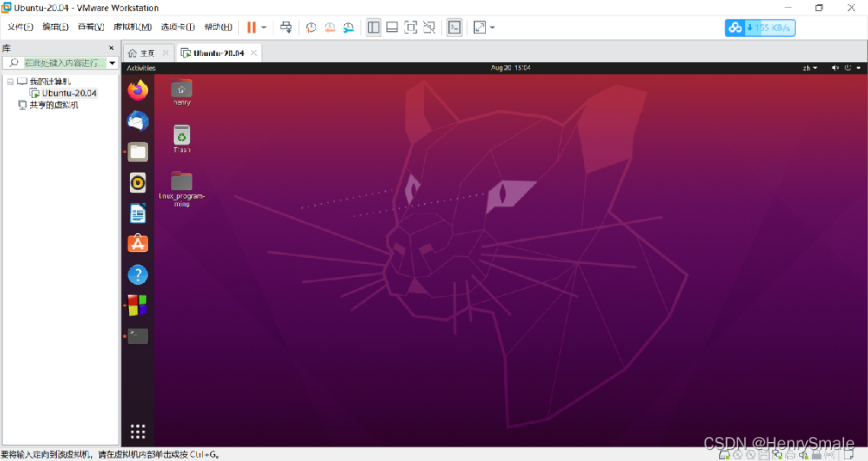Close the 主页 tab
The image size is (868, 461).
(165, 53)
